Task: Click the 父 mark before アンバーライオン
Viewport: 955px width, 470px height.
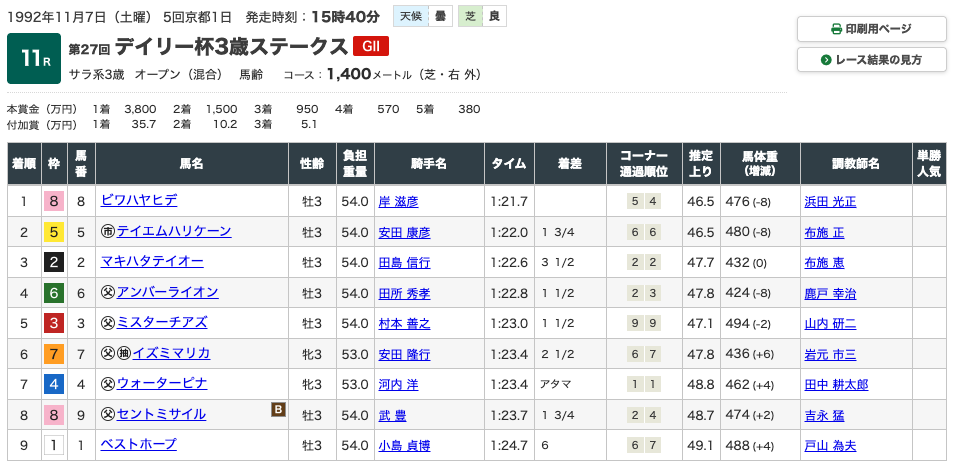Action: [108, 293]
